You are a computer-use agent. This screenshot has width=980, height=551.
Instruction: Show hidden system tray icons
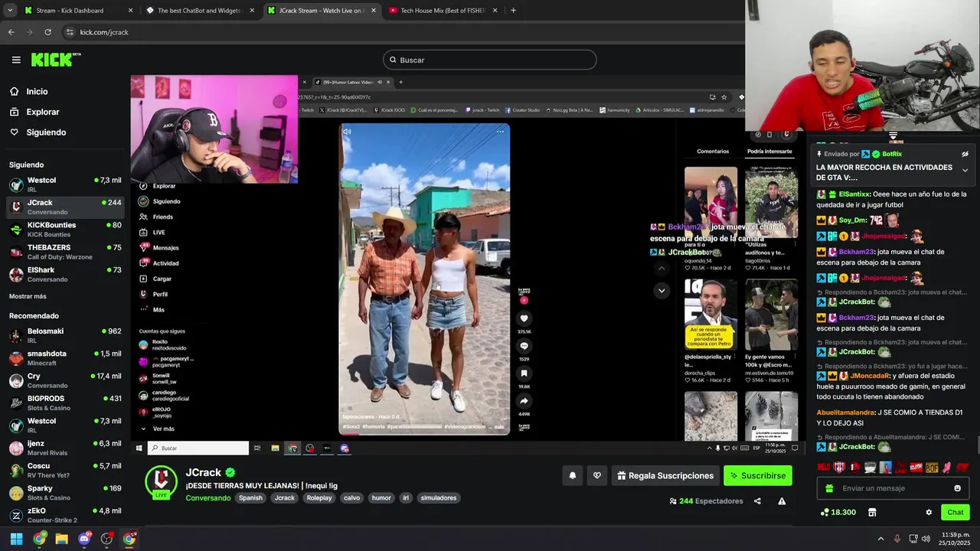[880, 539]
